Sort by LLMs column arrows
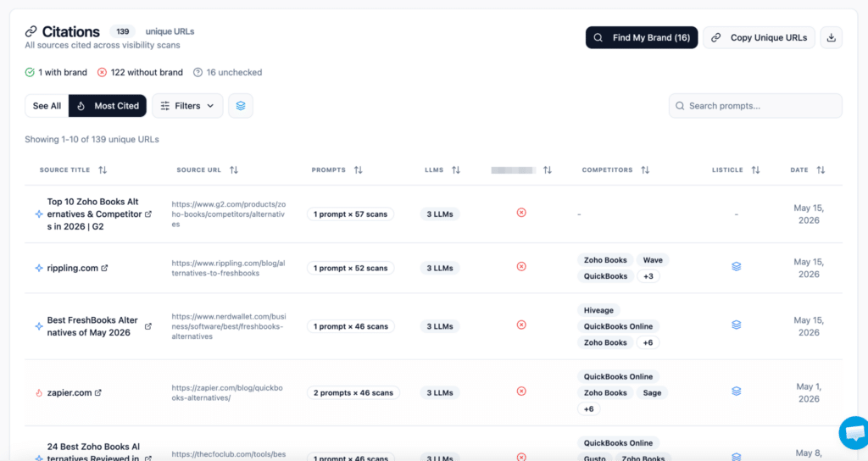 click(x=455, y=169)
